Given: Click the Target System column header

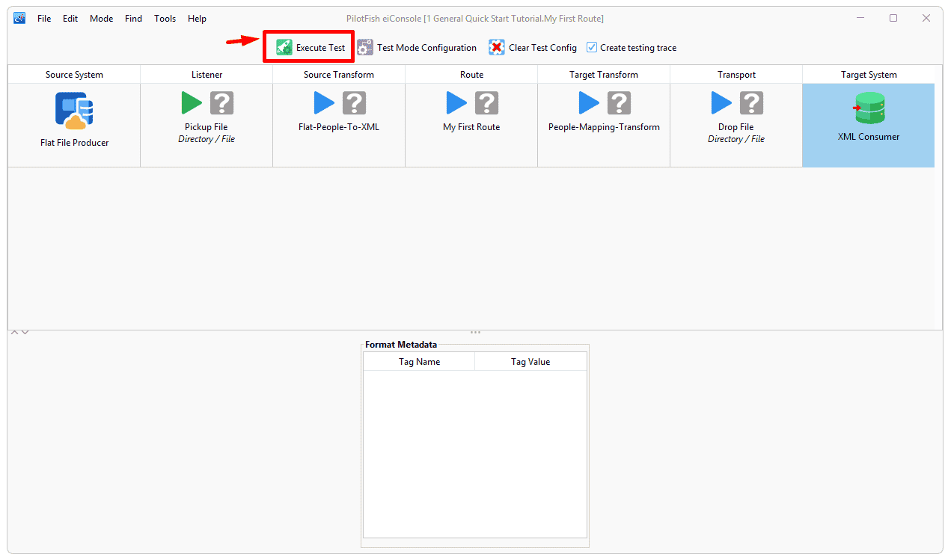Looking at the screenshot, I should 869,75.
